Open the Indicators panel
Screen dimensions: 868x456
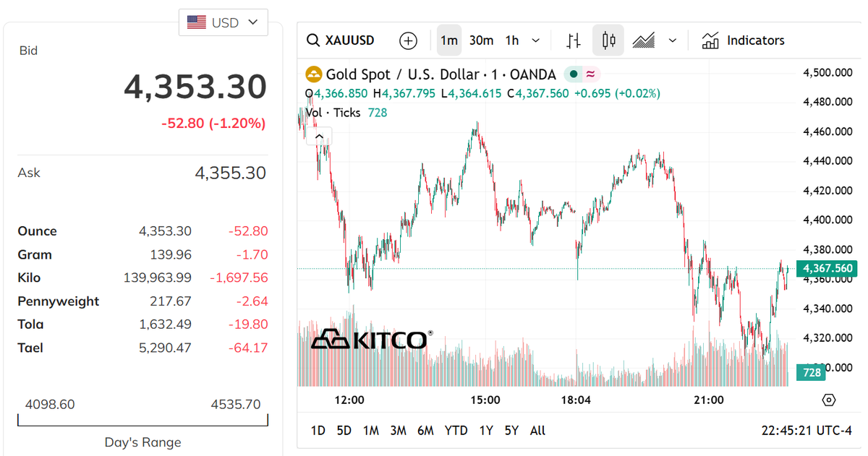[743, 40]
